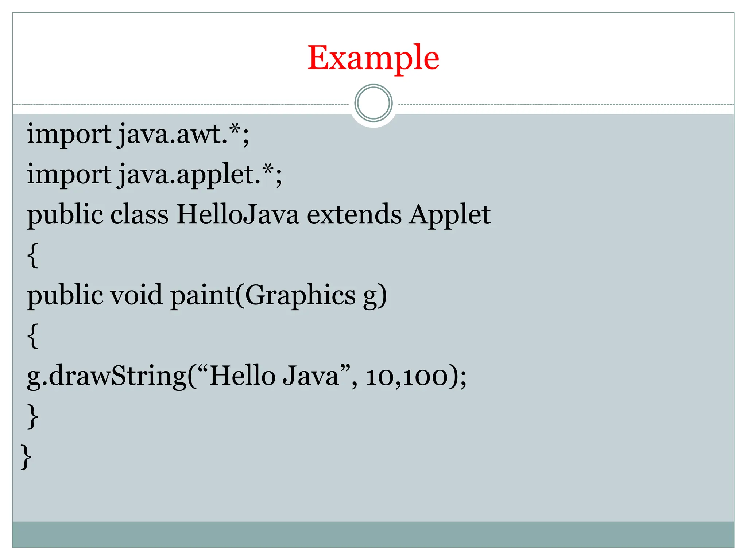Click the word Graphics in paint signature
Screen dimensions: 747x560
tap(300, 295)
